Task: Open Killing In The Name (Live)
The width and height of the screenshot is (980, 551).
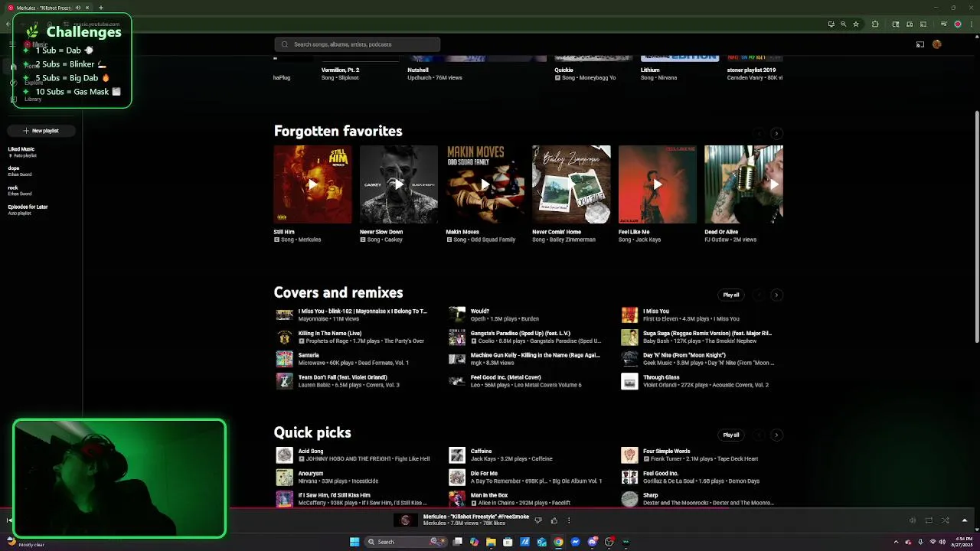Action: pyautogui.click(x=330, y=334)
